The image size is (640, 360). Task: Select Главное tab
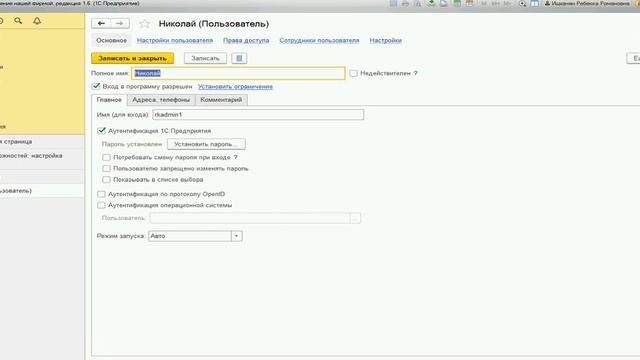click(109, 100)
